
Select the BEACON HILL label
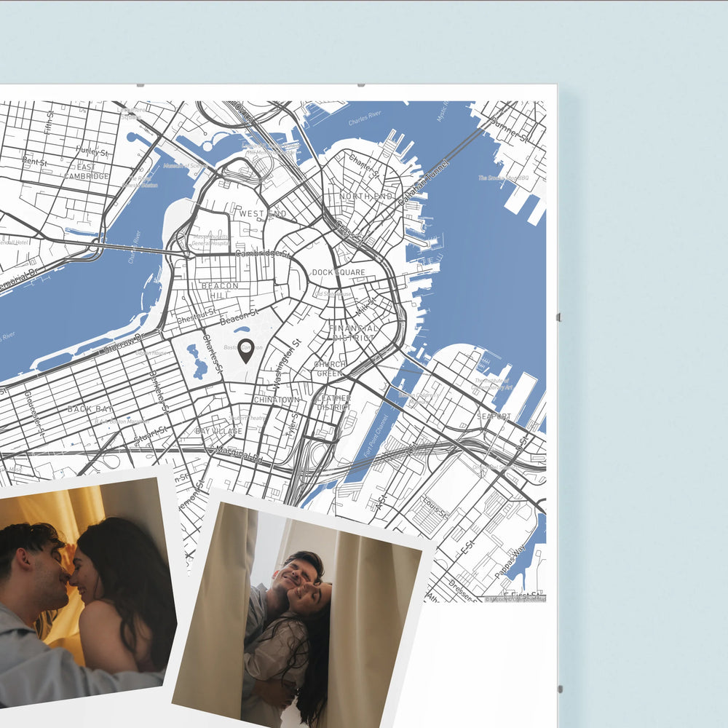click(220, 290)
